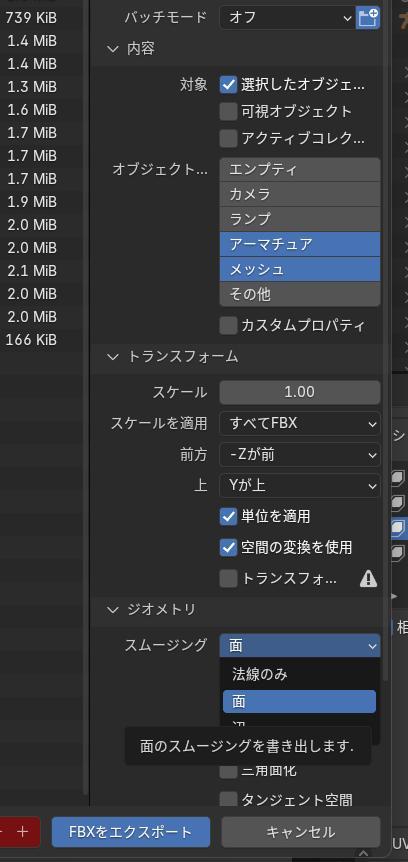Open the 前方 axis dropdown
The image size is (408, 862).
tap(300, 455)
